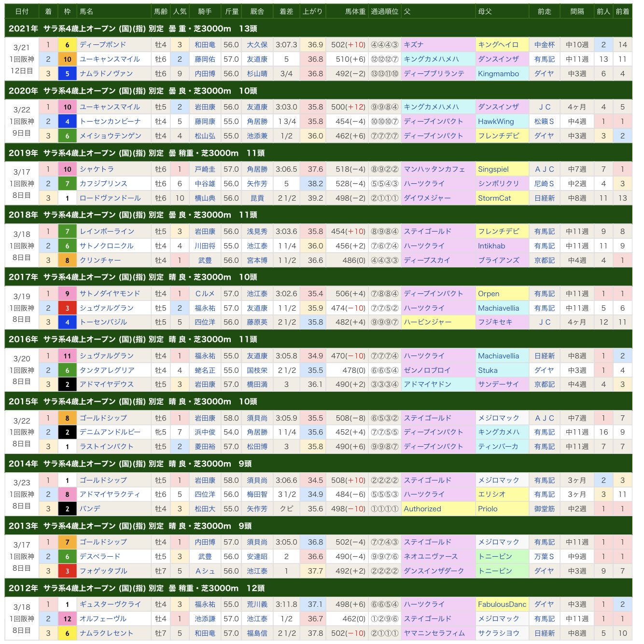Open horse link バンデ
The height and width of the screenshot is (644, 644).
click(90, 509)
